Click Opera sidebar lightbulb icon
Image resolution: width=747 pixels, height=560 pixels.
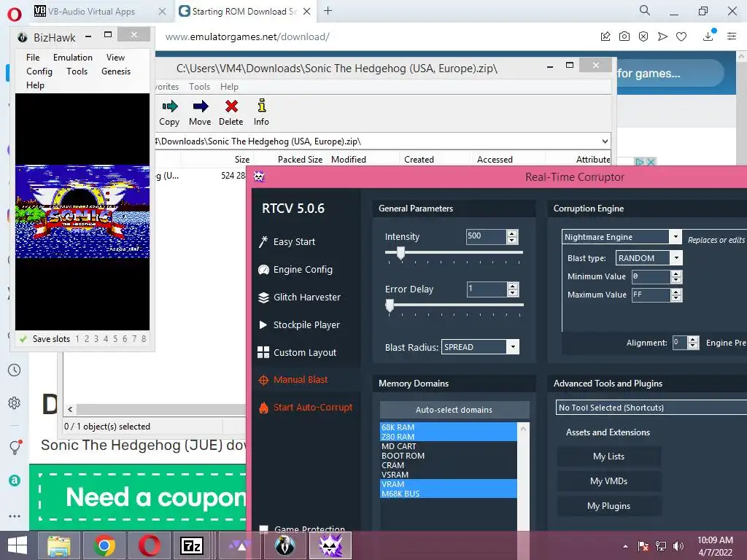[15, 447]
